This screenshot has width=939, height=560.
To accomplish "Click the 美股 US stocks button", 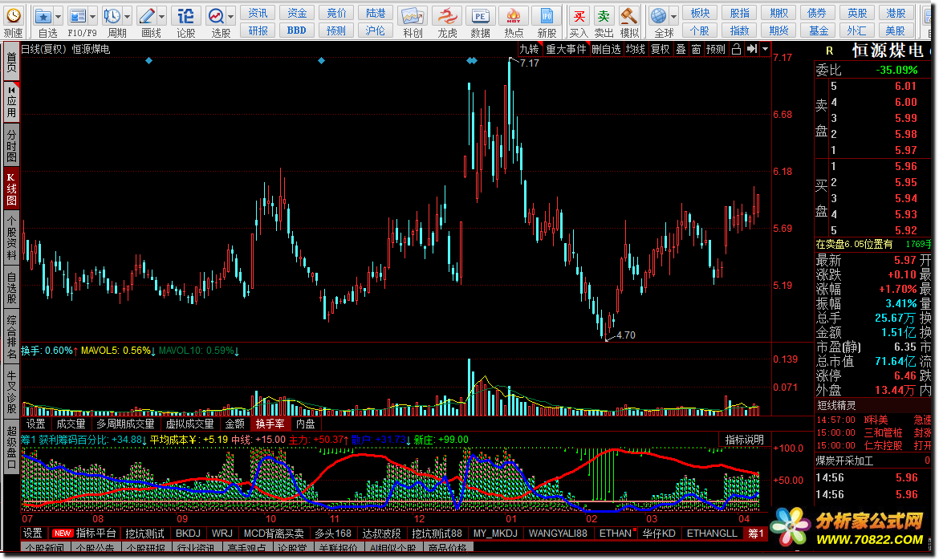I will point(896,30).
